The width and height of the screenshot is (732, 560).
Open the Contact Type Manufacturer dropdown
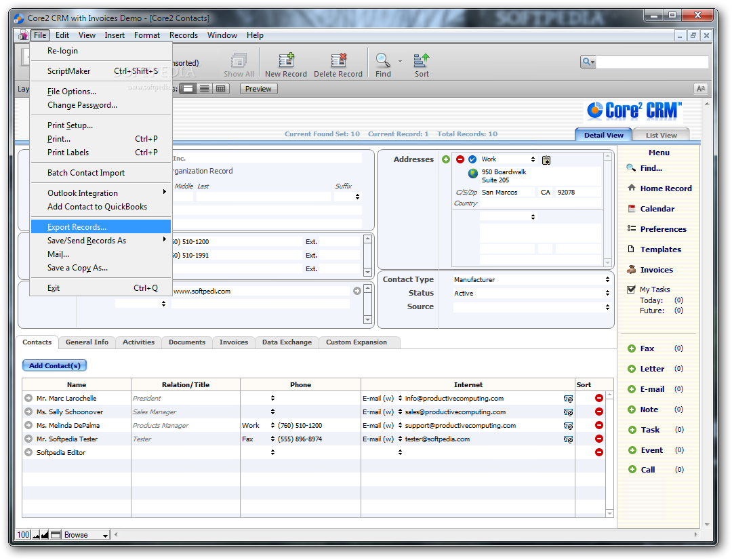607,279
